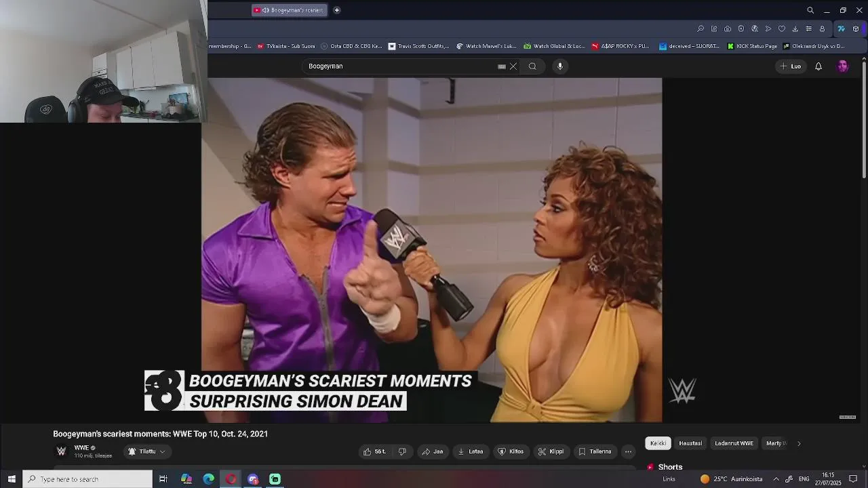The width and height of the screenshot is (868, 488).
Task: Open the Watch Marvel's Luk... bookmark
Action: (486, 46)
